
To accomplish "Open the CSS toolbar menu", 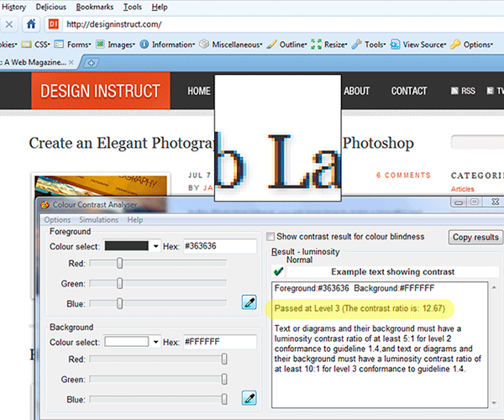I will pos(42,45).
